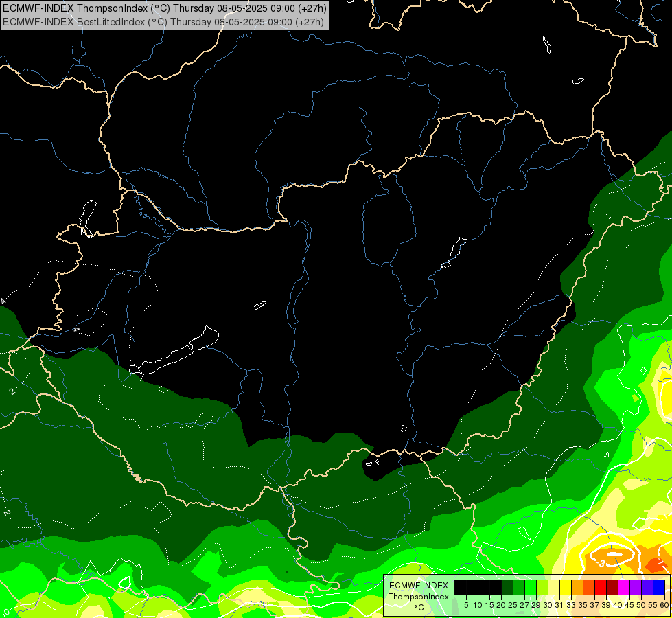Click the legend label '15'
This screenshot has height=618, width=672.
tap(490, 605)
